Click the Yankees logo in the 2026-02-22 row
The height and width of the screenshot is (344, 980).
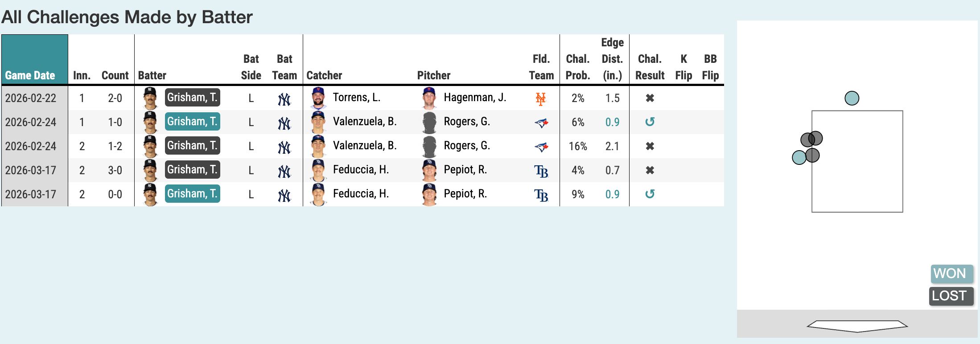284,99
